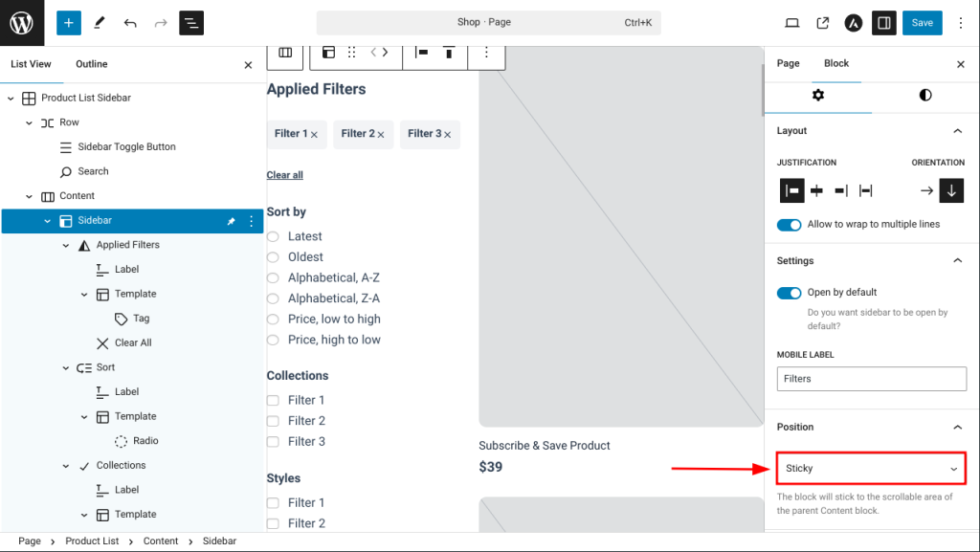Select vertical orientation down arrow
This screenshot has height=552, width=980.
[950, 190]
